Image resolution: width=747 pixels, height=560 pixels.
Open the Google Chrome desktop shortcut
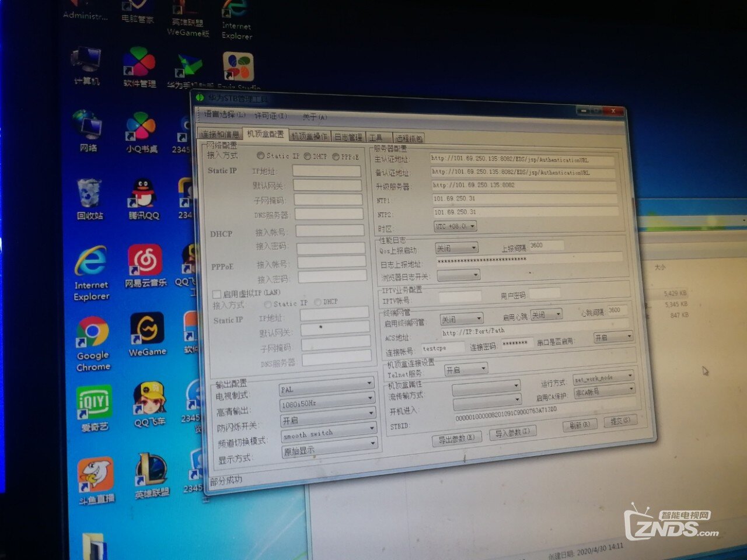[93, 335]
